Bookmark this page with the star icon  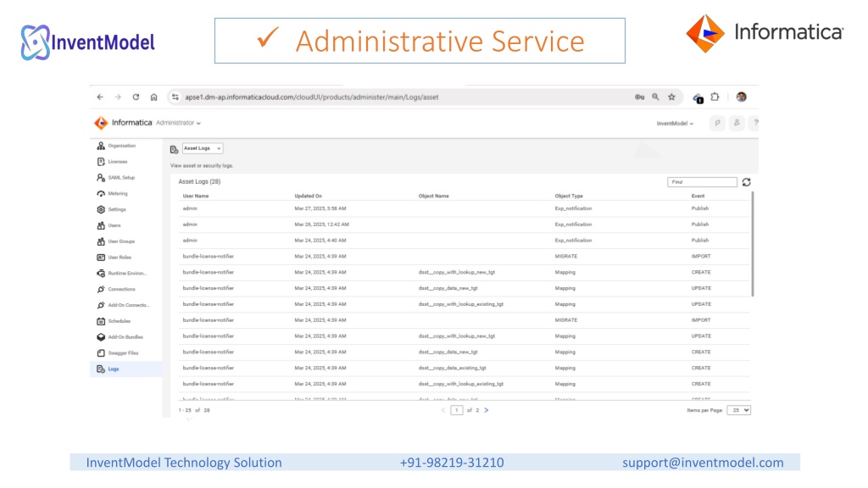tap(671, 97)
